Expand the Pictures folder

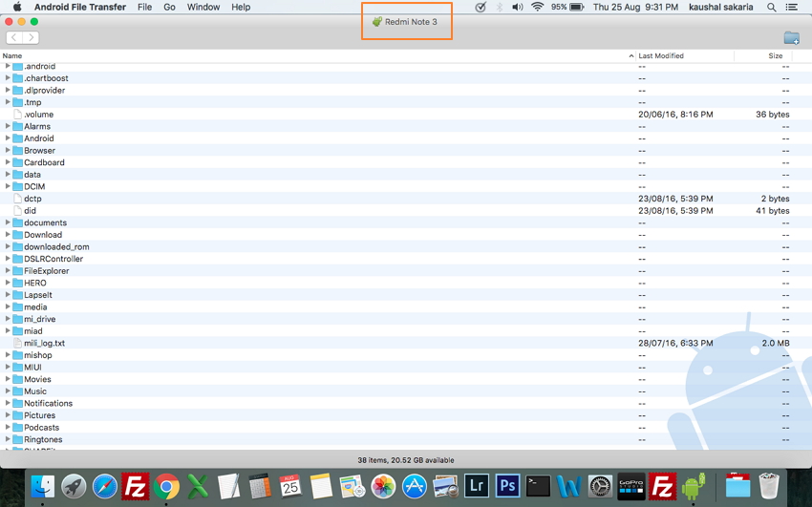[x=8, y=415]
